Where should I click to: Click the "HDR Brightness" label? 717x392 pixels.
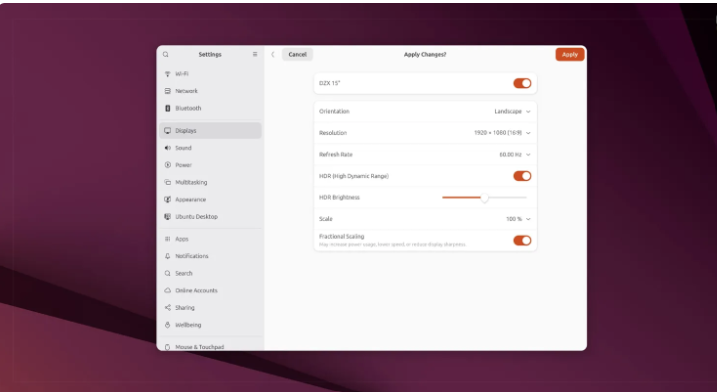(x=339, y=198)
